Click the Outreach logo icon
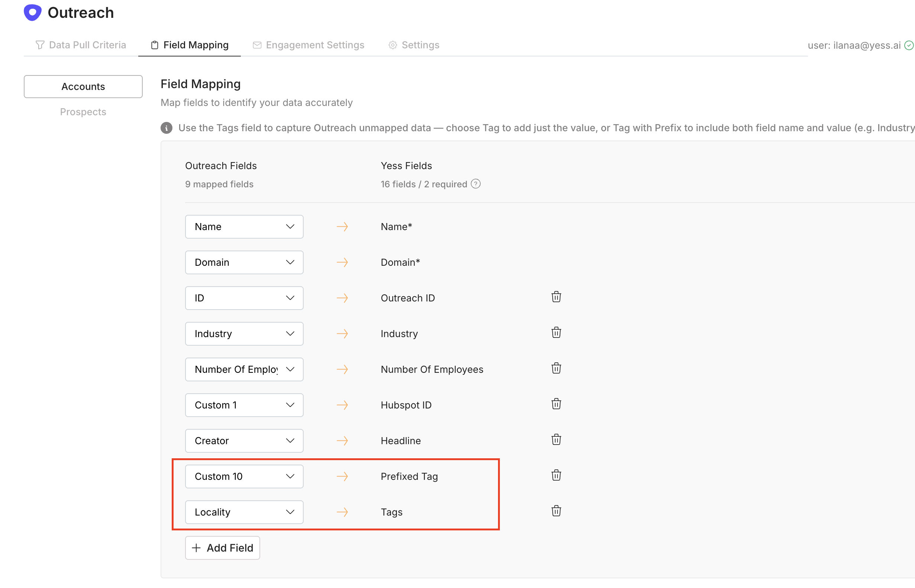This screenshot has width=915, height=588. click(32, 13)
